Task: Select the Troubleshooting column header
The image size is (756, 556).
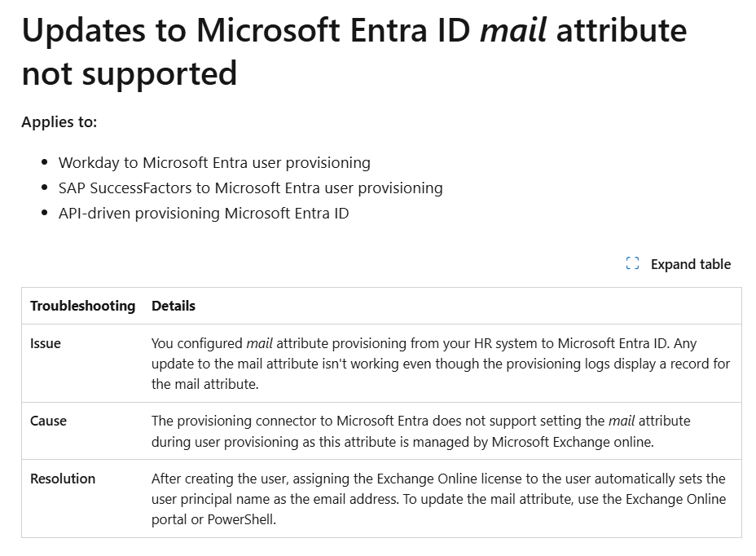Action: point(82,306)
